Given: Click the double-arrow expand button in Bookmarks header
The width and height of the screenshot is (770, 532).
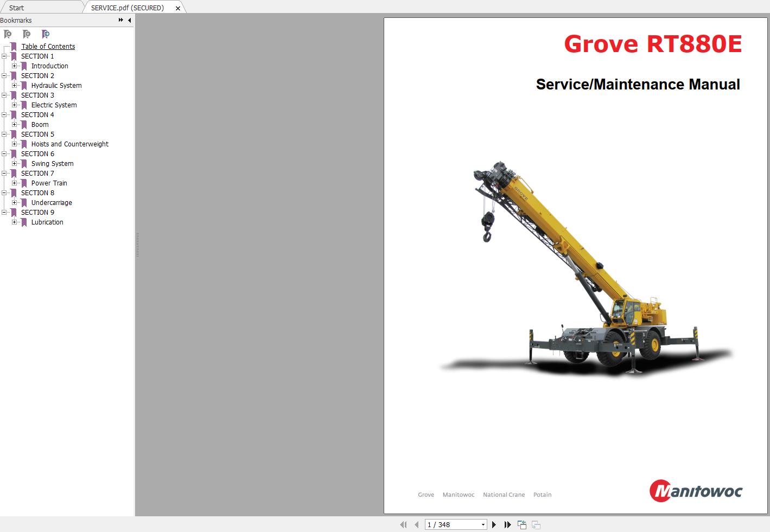Looking at the screenshot, I should tap(120, 20).
